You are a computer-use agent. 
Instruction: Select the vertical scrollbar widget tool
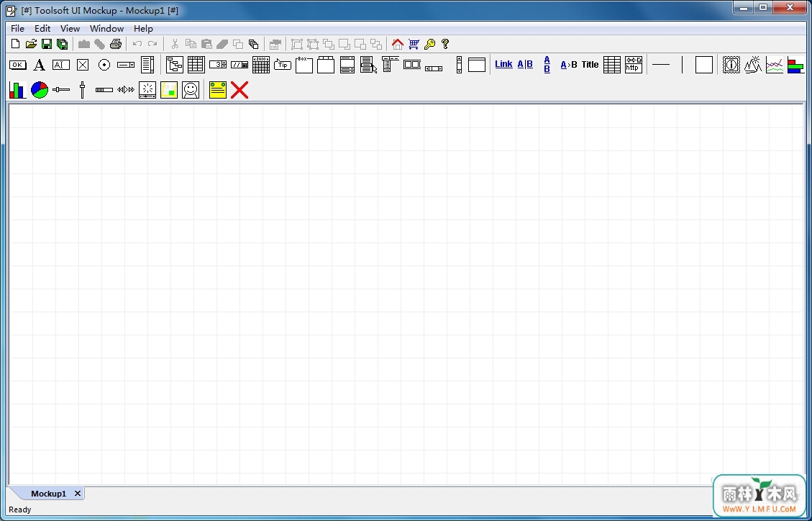459,65
